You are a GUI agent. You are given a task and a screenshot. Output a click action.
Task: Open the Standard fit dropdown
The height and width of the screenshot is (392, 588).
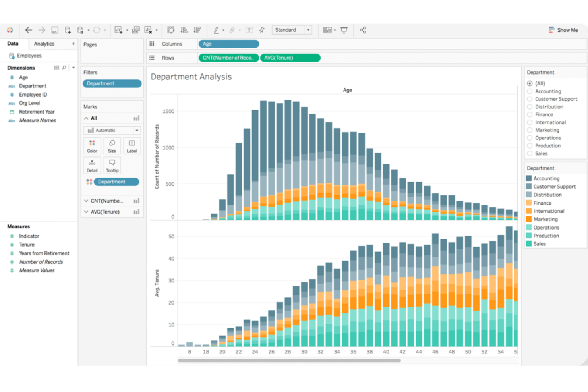click(308, 30)
